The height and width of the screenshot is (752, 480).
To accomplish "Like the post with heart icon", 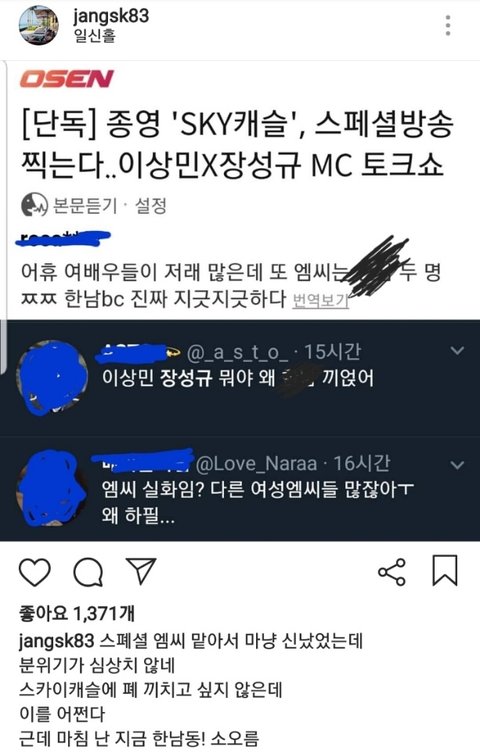I will pos(35,572).
